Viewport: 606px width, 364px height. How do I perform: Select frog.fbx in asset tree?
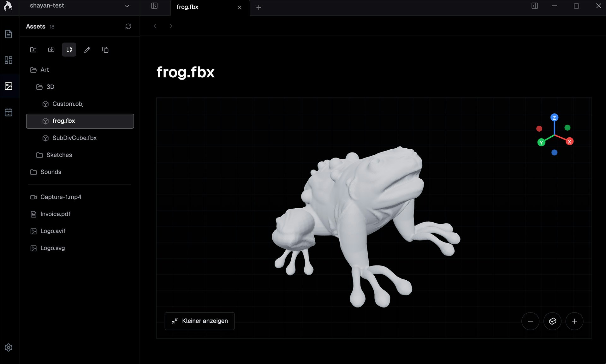pyautogui.click(x=80, y=121)
